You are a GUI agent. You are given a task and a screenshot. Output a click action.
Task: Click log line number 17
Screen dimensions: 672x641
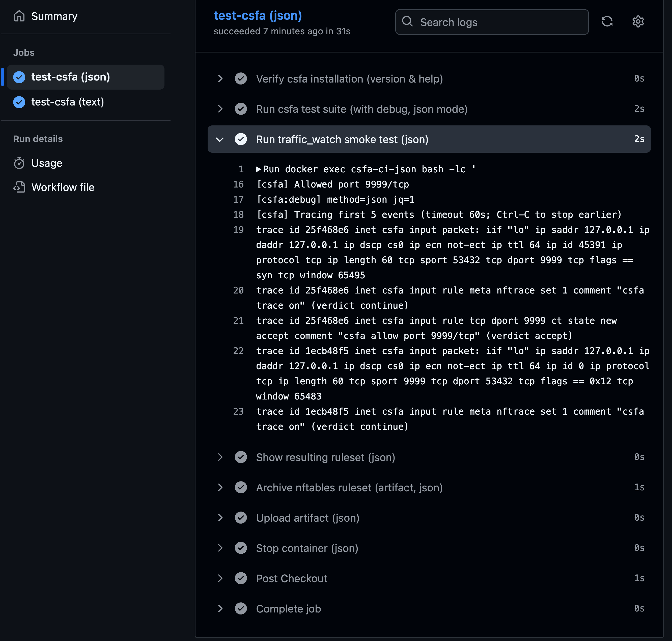[238, 200]
